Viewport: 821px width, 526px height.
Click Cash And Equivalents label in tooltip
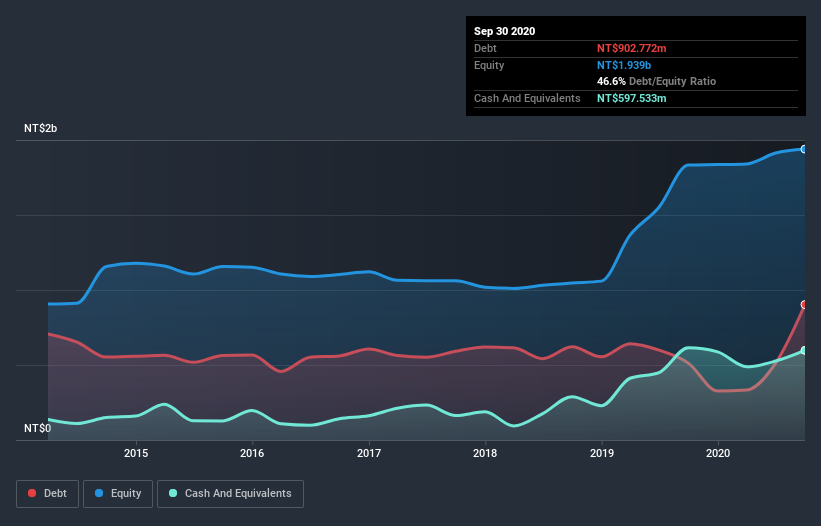pos(527,98)
